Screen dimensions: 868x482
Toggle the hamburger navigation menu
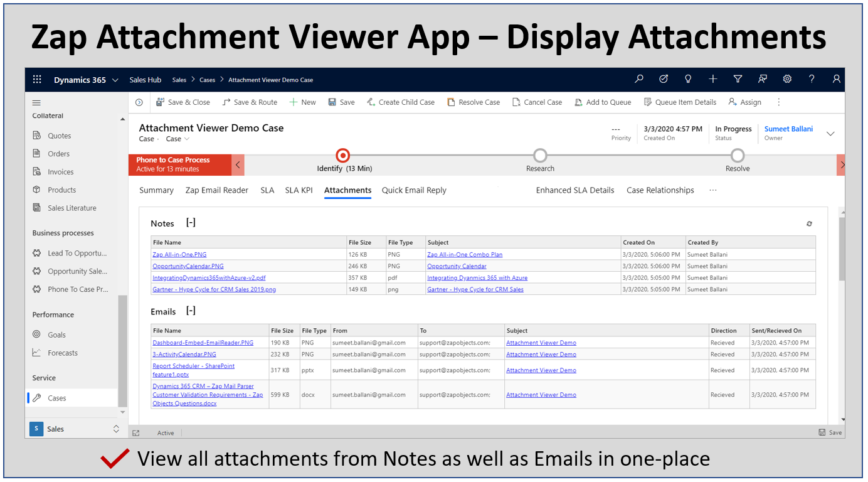36,103
